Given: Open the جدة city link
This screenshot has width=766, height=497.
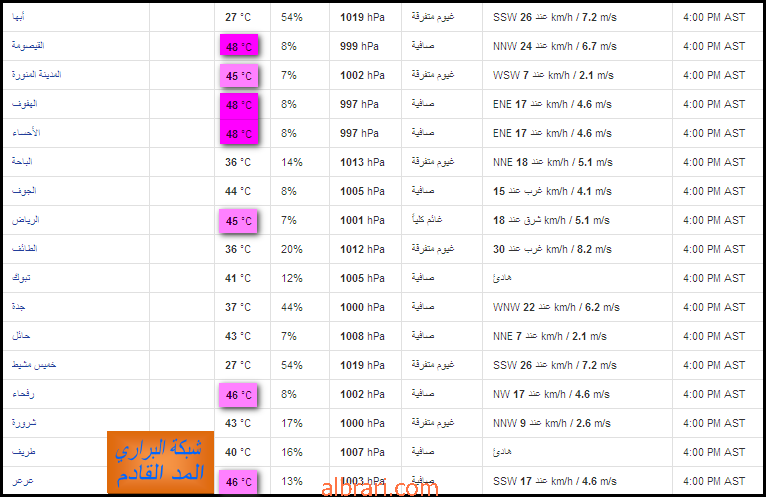Looking at the screenshot, I should tap(19, 307).
